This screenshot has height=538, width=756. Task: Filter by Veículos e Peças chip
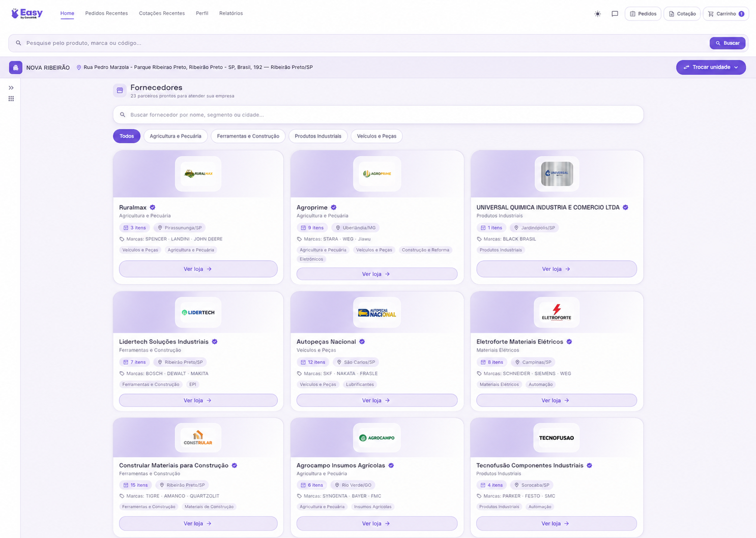click(x=376, y=136)
